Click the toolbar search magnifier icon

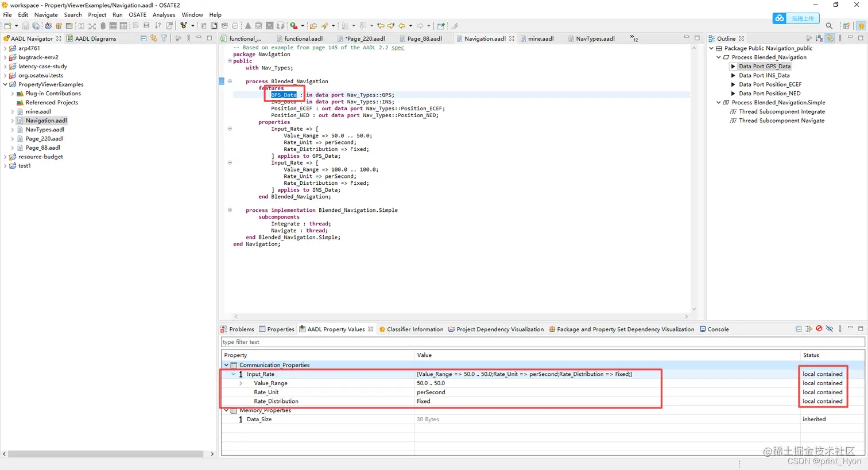pos(829,26)
